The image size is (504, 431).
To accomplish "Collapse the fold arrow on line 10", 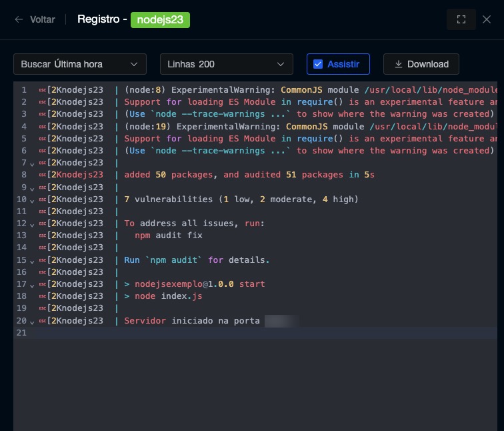I will (x=32, y=201).
